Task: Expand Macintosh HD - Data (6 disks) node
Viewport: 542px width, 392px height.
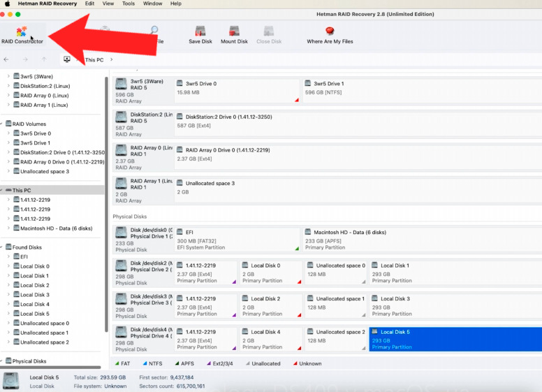Action: pyautogui.click(x=8, y=228)
